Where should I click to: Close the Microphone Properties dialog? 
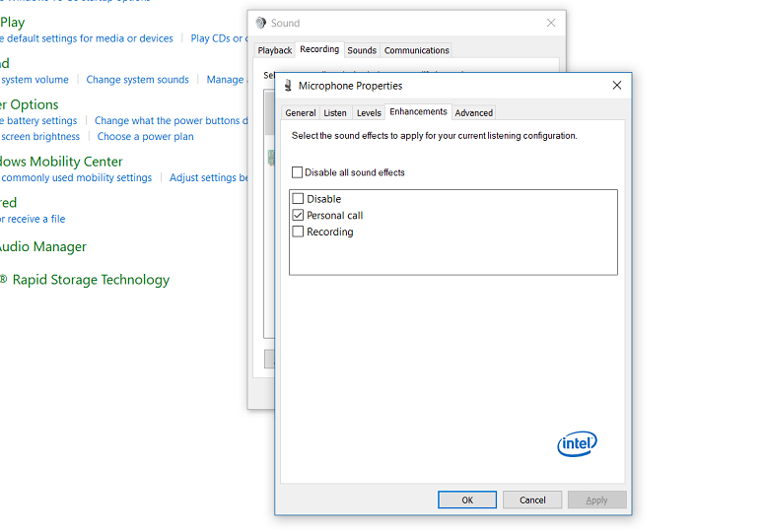617,85
